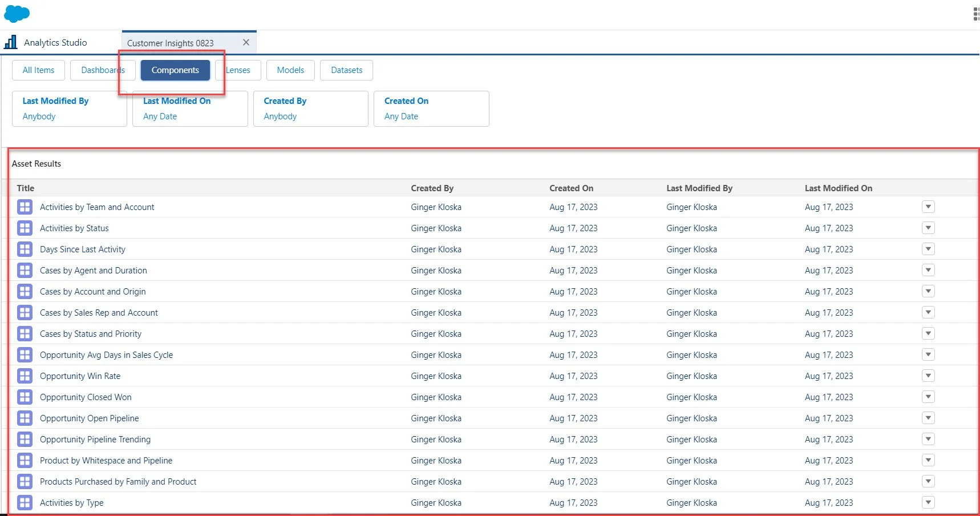Click the component icon beside Activities by Status

coord(25,228)
